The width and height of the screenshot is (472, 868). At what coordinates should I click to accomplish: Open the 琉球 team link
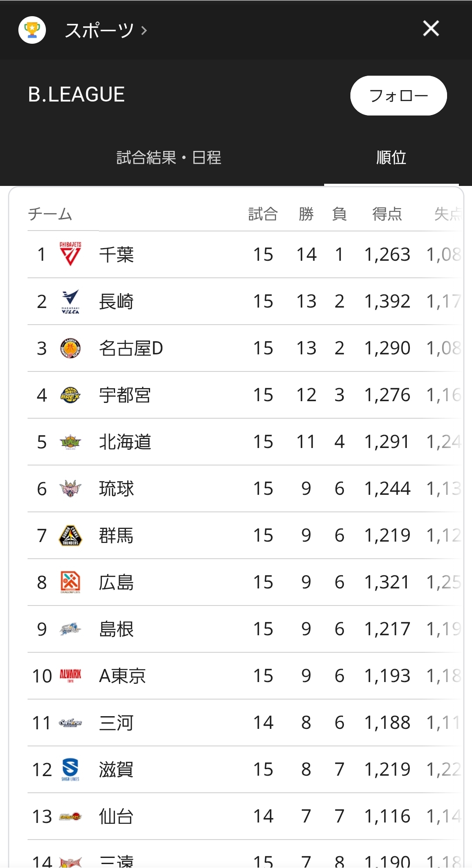[116, 489]
